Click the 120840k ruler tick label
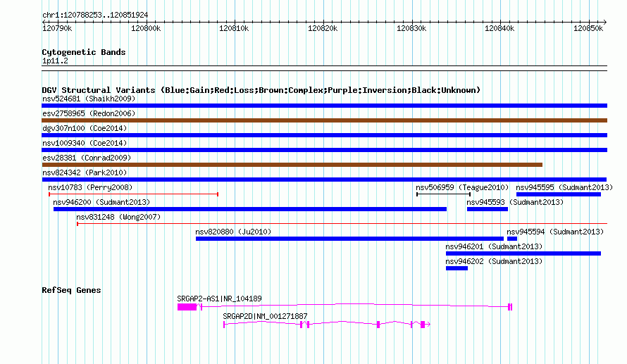The width and height of the screenshot is (627, 364). [500, 28]
